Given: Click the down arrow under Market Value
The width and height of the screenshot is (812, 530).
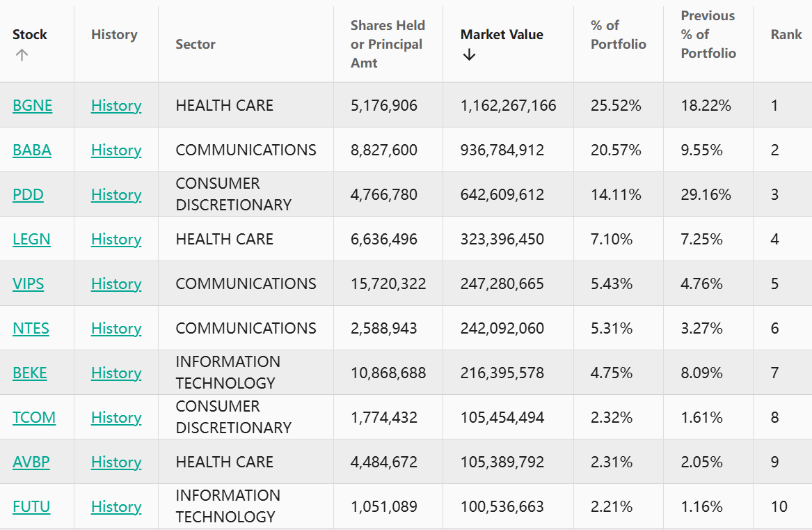Looking at the screenshot, I should [x=469, y=55].
